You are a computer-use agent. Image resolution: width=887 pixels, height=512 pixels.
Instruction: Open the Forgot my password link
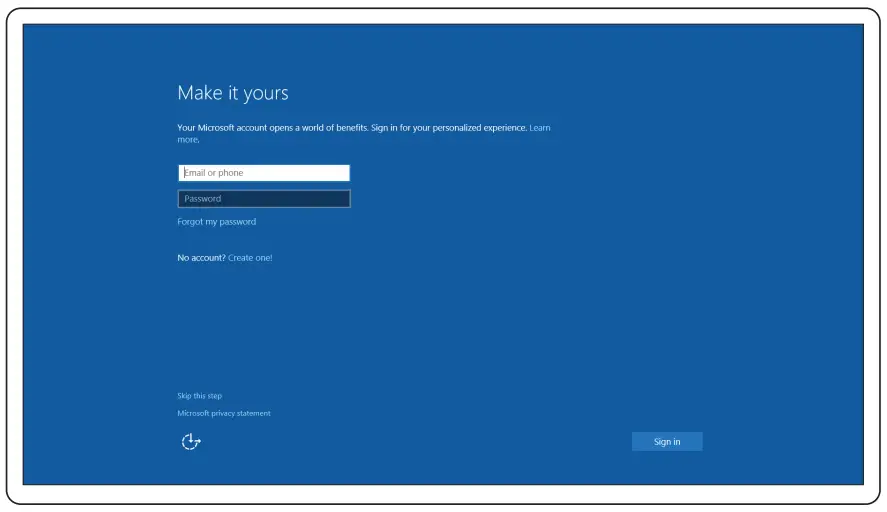(x=217, y=222)
